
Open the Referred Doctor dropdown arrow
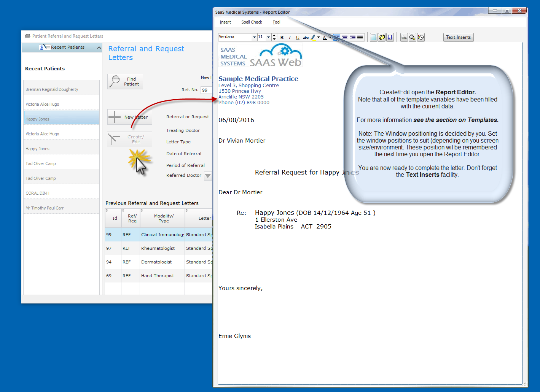208,176
